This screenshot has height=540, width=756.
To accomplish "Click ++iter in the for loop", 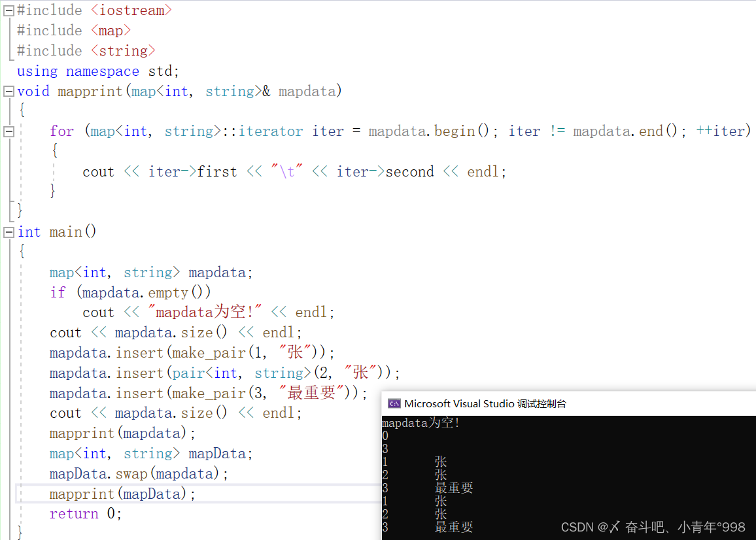I will [720, 131].
